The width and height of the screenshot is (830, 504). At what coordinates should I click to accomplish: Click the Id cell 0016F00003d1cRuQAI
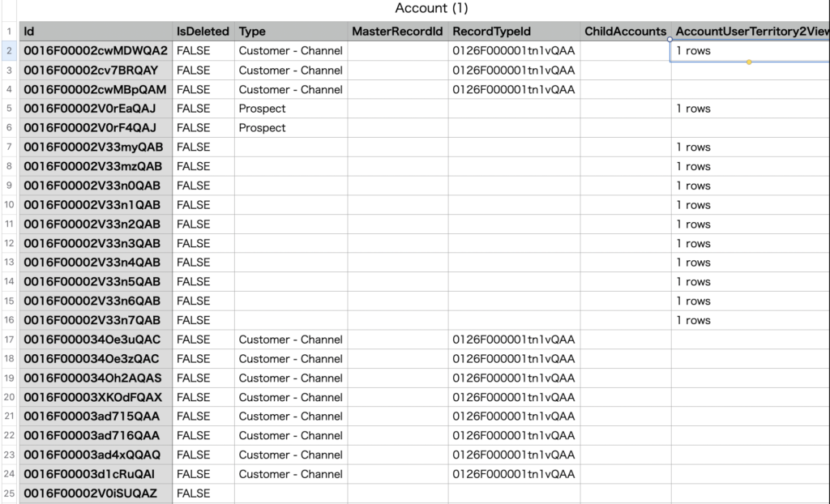pos(96,474)
